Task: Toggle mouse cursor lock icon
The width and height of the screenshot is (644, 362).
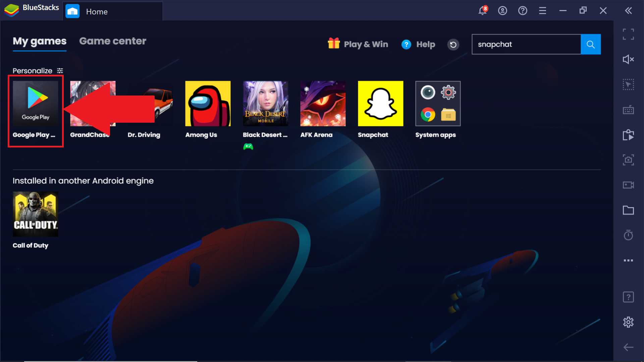Action: pyautogui.click(x=628, y=84)
